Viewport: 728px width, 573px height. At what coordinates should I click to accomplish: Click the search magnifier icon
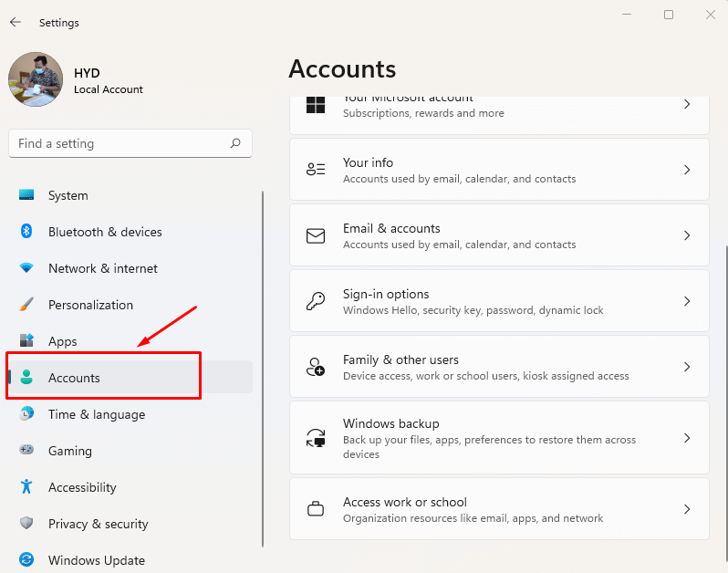tap(235, 143)
